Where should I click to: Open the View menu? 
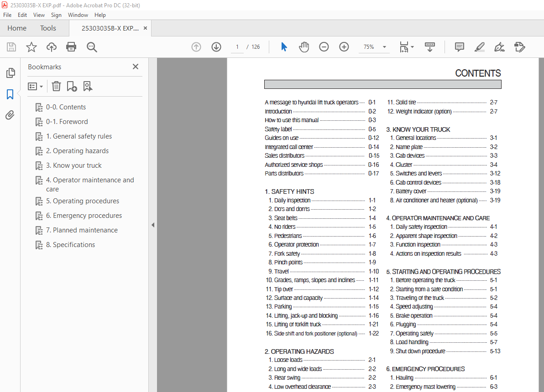[x=39, y=15]
